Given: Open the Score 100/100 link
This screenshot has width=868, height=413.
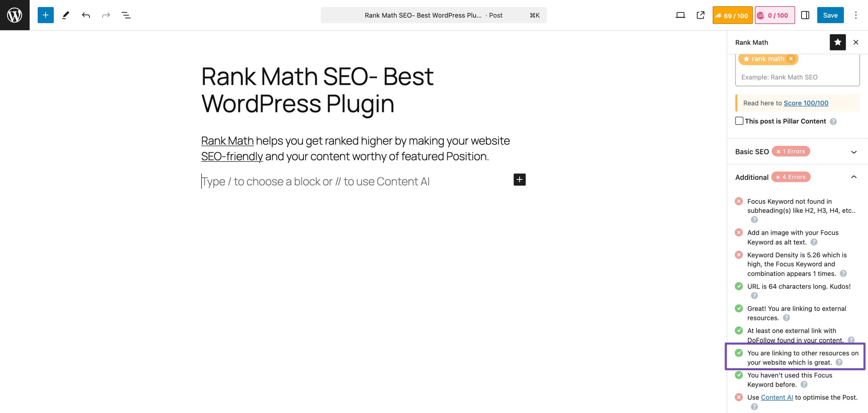Looking at the screenshot, I should pos(806,103).
